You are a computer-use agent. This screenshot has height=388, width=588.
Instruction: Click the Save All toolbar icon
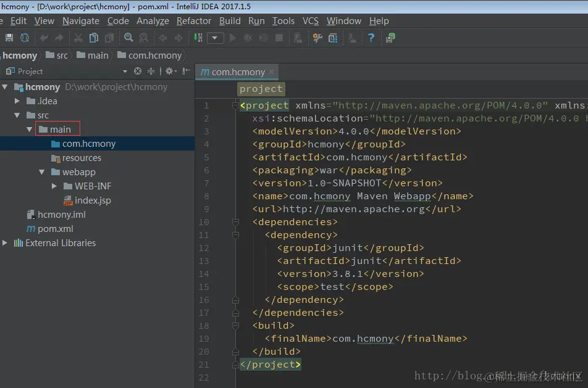(9, 38)
